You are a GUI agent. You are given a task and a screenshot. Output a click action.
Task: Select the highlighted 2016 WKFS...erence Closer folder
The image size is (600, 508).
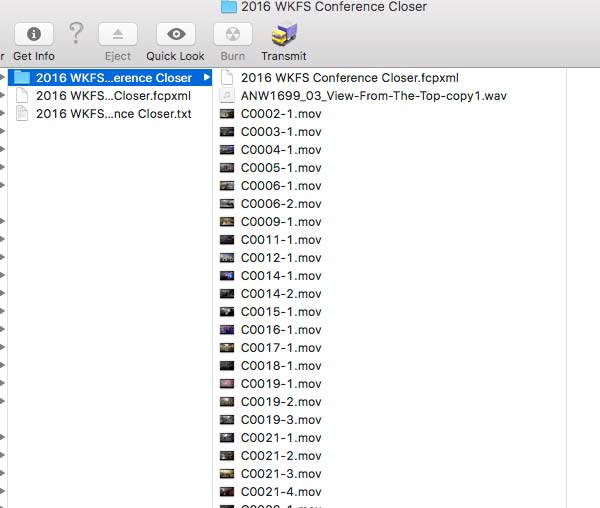pyautogui.click(x=110, y=78)
